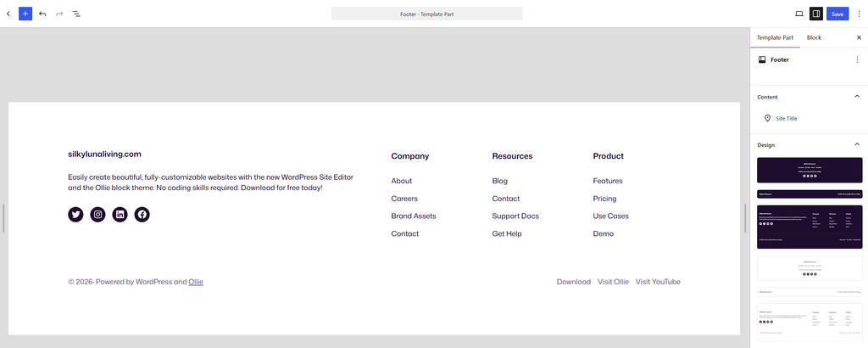Click the Footer template part icon

(762, 60)
